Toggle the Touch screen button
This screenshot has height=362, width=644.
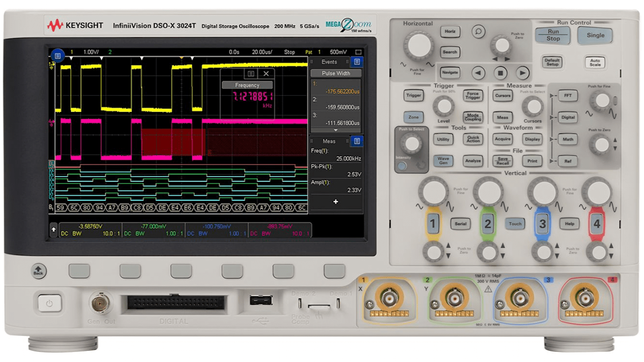[515, 224]
